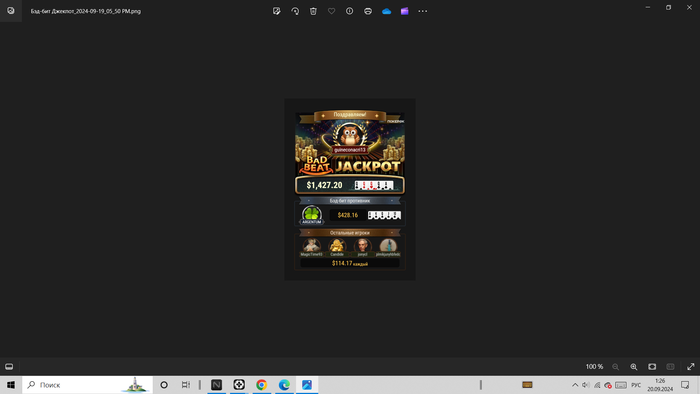Screen dimensions: 700x394
Task: Rotate the image with the rotate icon
Action: (295, 11)
